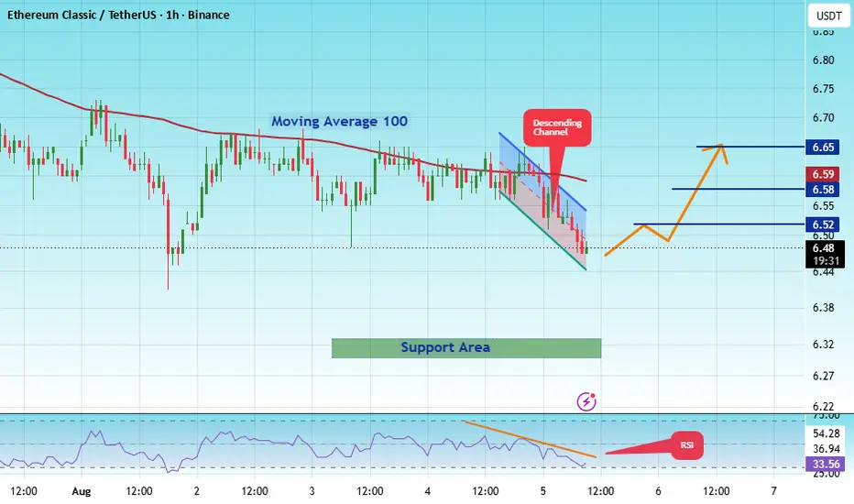
Task: Click the current price 6.48 countdown label
Action: click(825, 255)
